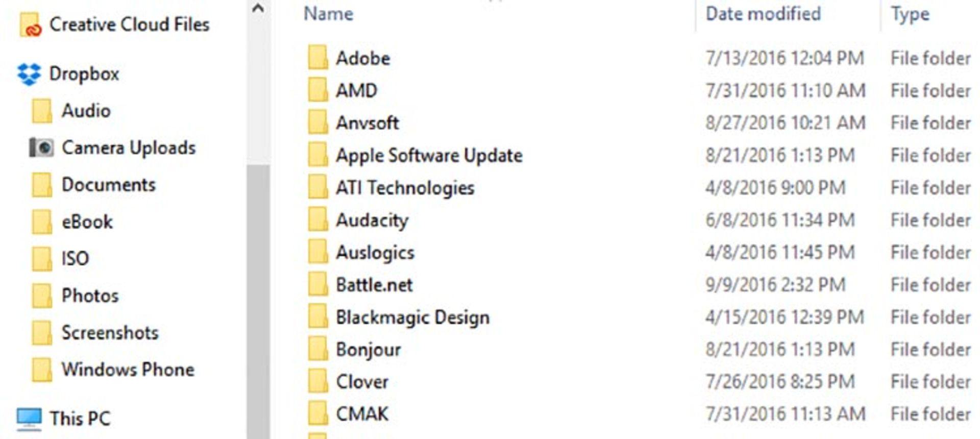Open Documents under Dropbox
The width and height of the screenshot is (980, 439).
[x=108, y=184]
